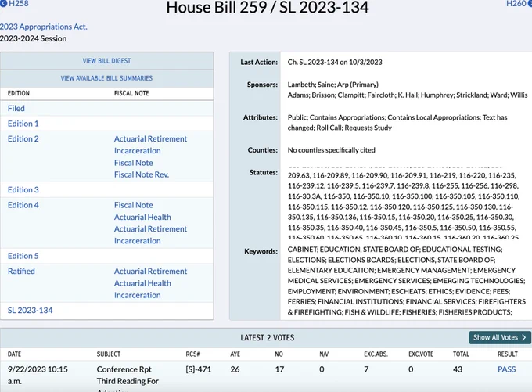Open Edition 1 of the bill
The height and width of the screenshot is (392, 532).
click(x=23, y=124)
